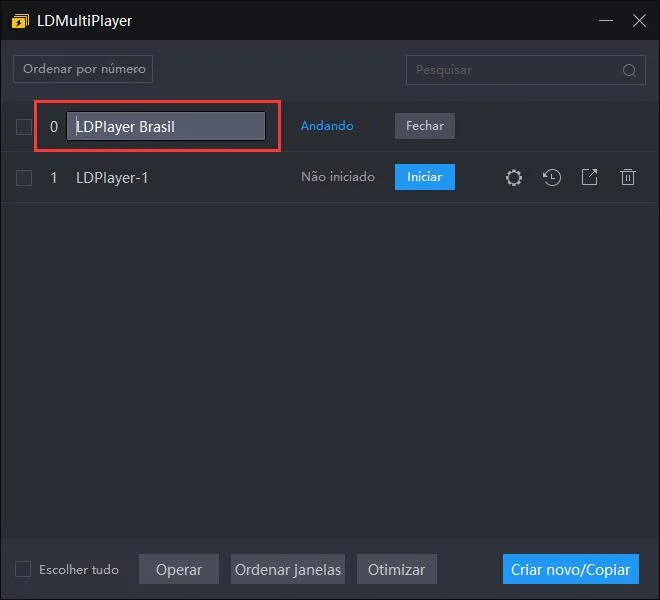Screen dimensions: 660x600
Task: Click Criar novo/Copiar button
Action: pos(571,569)
